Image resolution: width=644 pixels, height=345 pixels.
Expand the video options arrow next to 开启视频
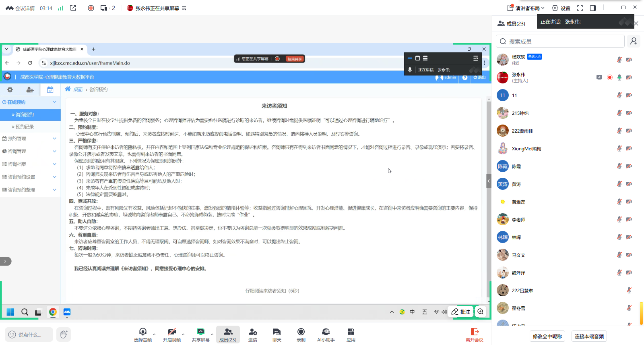point(184,334)
